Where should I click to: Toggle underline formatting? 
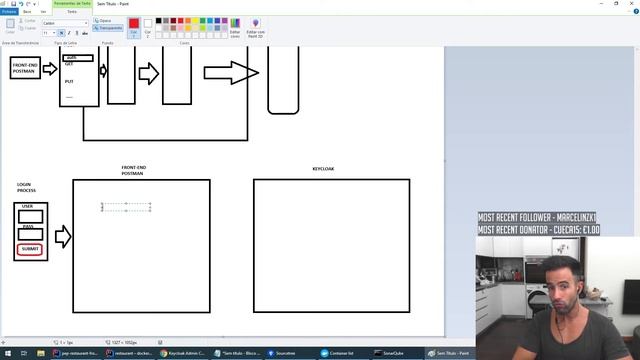pos(77,33)
